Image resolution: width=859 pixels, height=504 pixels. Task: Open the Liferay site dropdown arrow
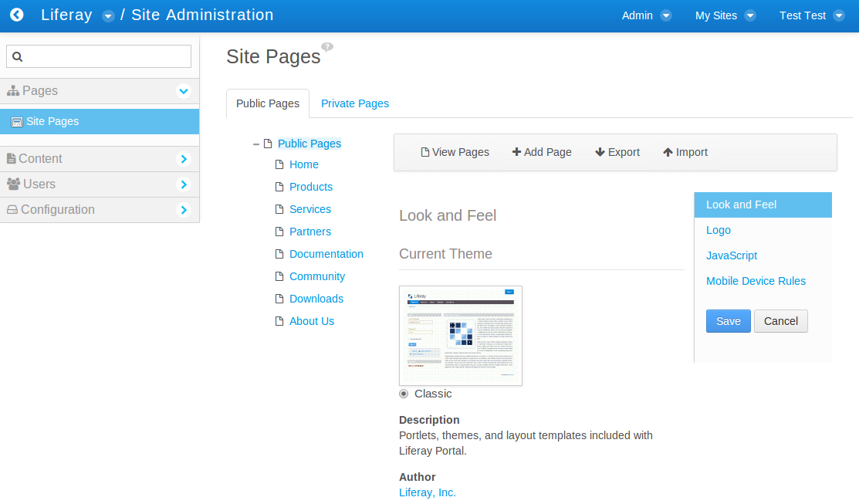tap(109, 16)
